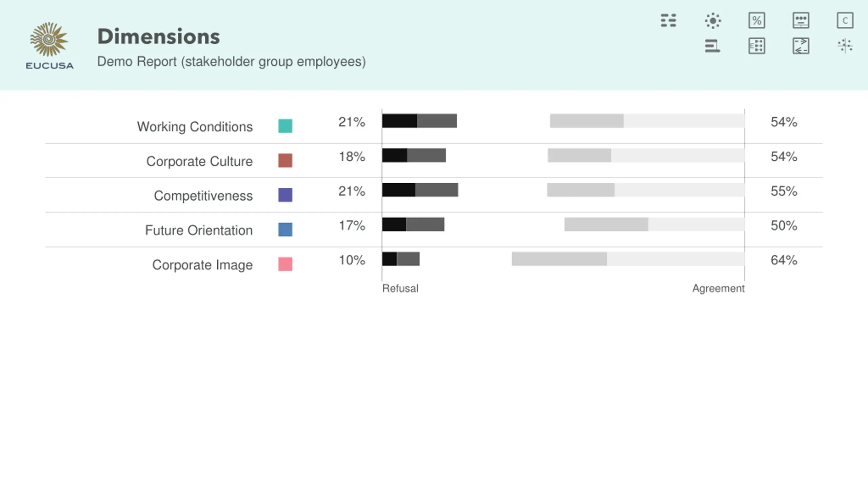This screenshot has height=488, width=868.
Task: Click the pink Corporate Image color square
Action: tap(285, 264)
